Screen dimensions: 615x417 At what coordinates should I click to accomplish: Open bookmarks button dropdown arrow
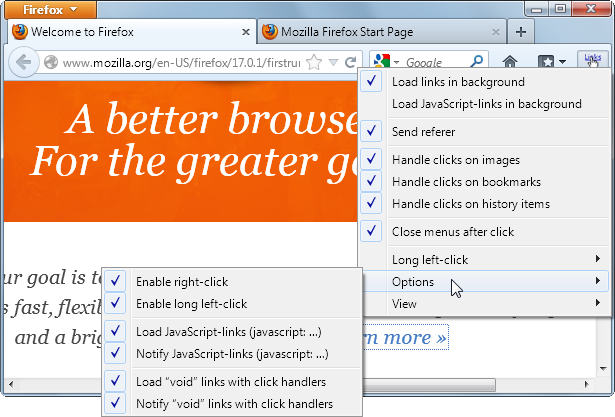coord(562,62)
